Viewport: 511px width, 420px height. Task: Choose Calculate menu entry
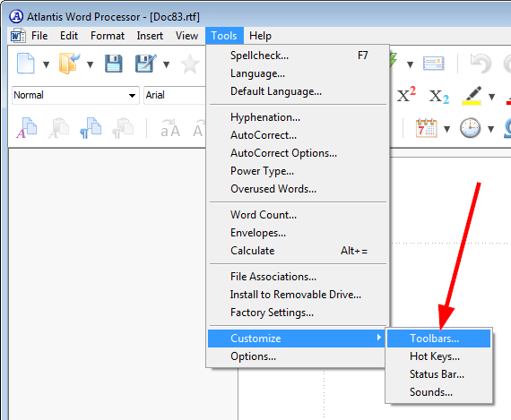click(x=298, y=251)
